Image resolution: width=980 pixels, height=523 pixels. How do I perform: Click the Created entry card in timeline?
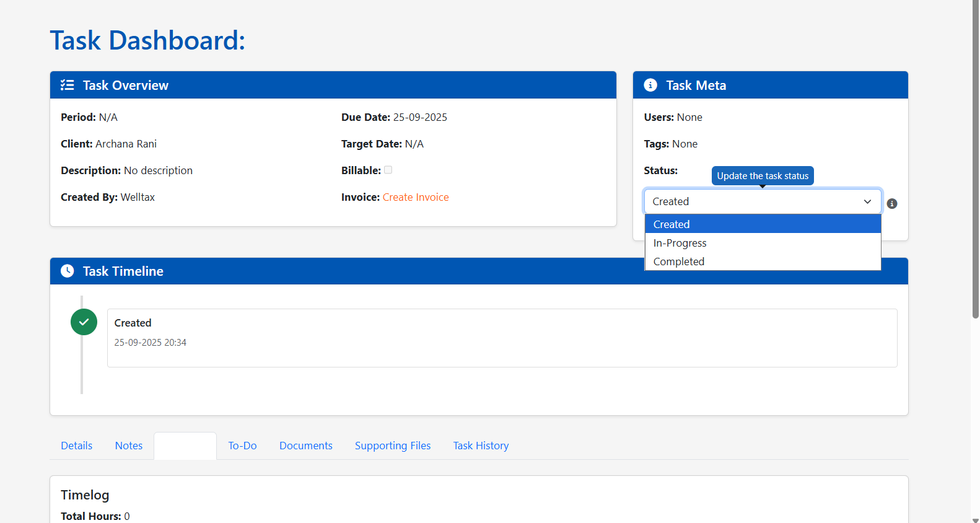tap(502, 338)
